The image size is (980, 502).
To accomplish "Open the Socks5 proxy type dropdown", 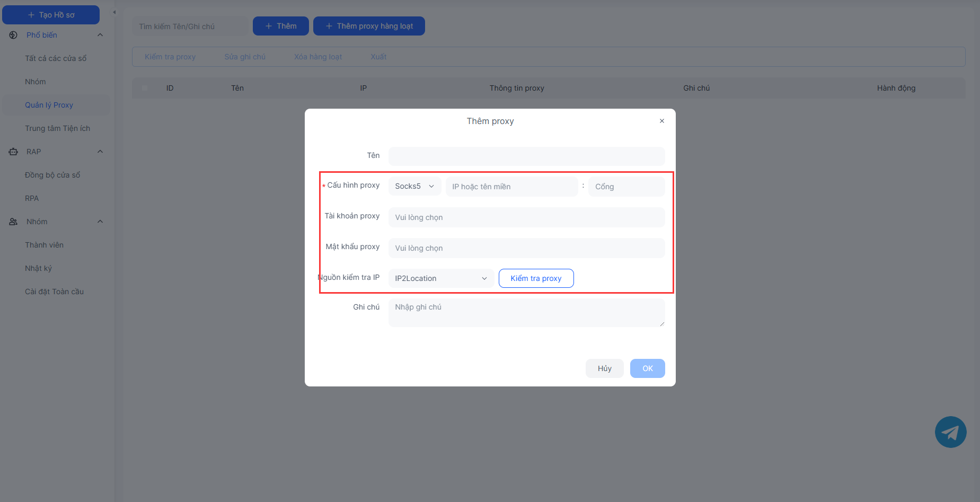I will click(414, 186).
